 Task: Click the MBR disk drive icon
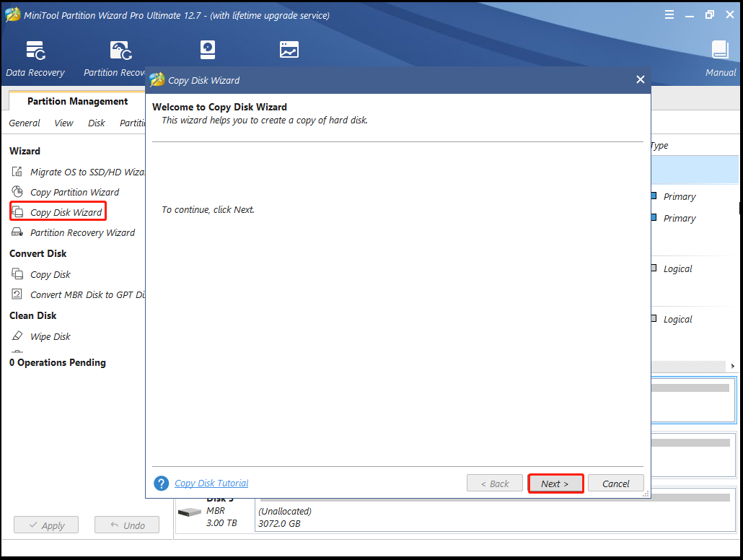pyautogui.click(x=190, y=512)
